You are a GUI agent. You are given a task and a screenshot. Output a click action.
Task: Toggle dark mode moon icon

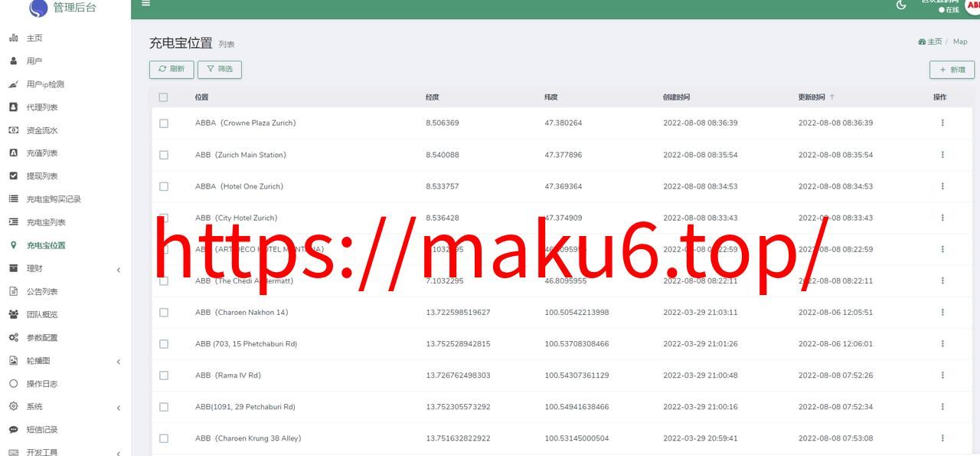click(x=901, y=5)
